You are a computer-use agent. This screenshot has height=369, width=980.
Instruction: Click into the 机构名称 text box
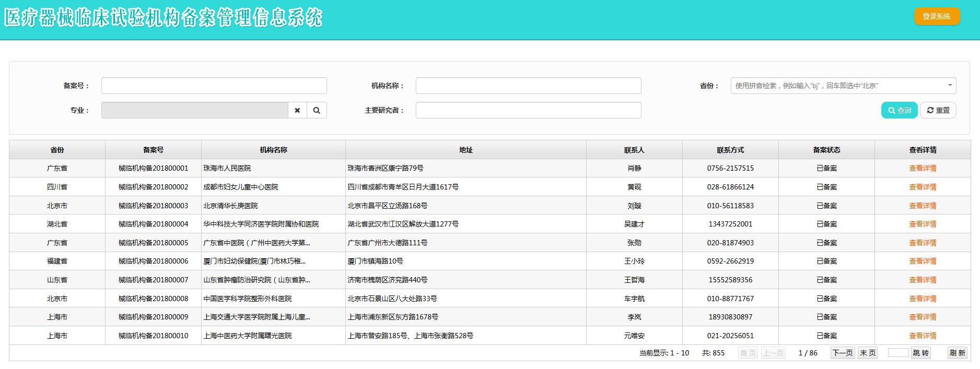[x=528, y=86]
